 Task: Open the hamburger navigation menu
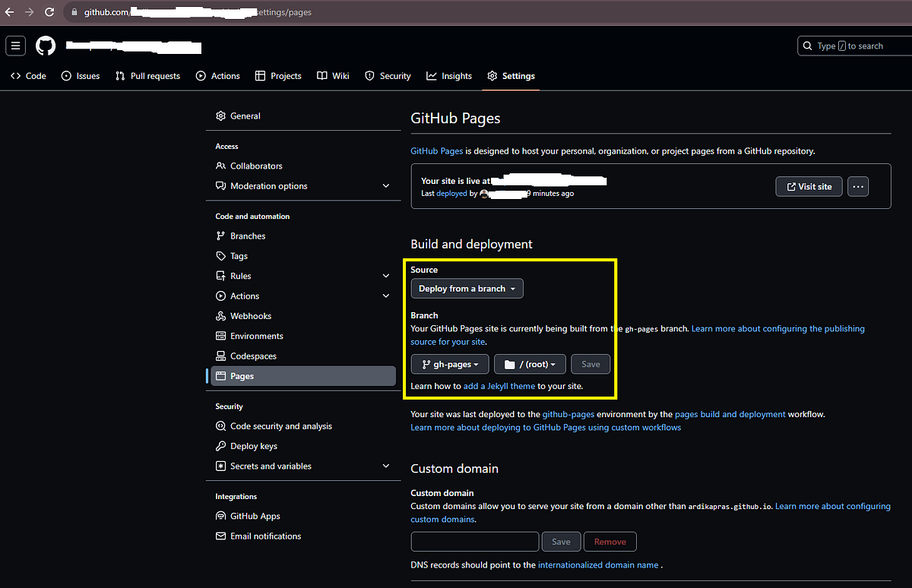(x=16, y=46)
